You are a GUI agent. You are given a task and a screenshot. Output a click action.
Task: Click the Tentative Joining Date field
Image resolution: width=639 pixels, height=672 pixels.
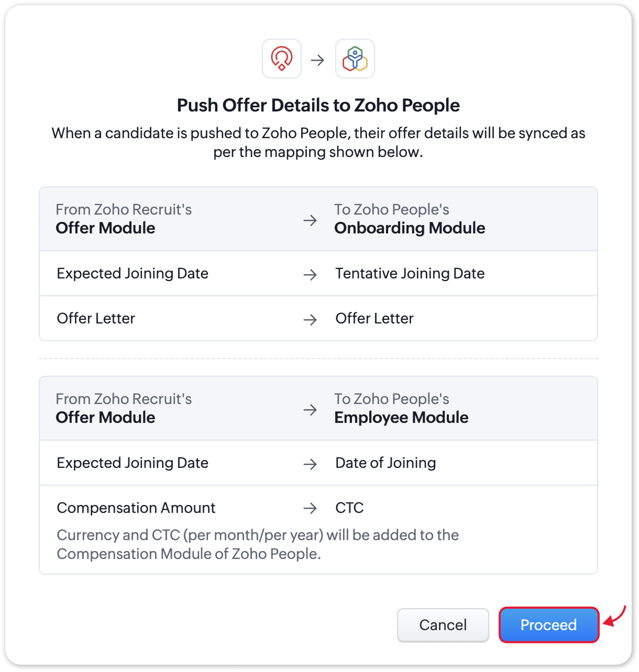click(x=409, y=273)
